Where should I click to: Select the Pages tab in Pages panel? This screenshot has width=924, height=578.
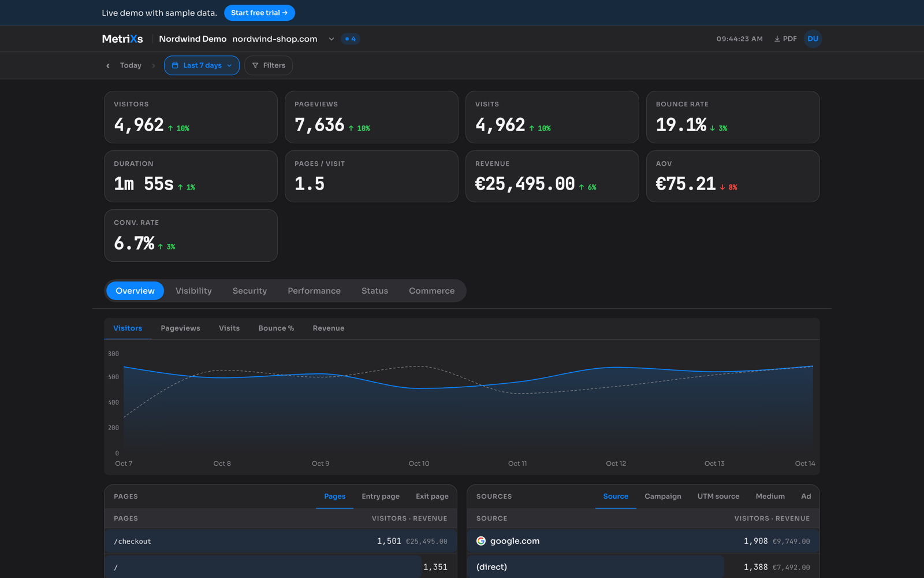point(334,497)
